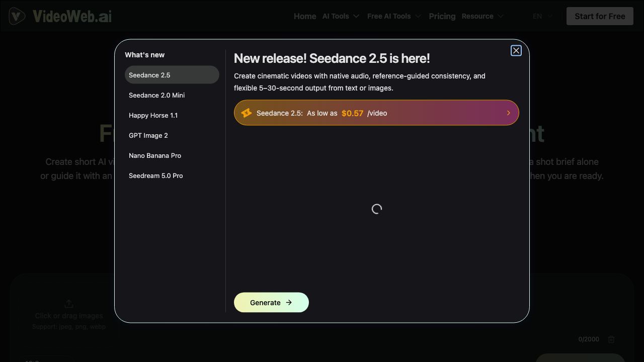Open the Pricing page

tap(442, 16)
